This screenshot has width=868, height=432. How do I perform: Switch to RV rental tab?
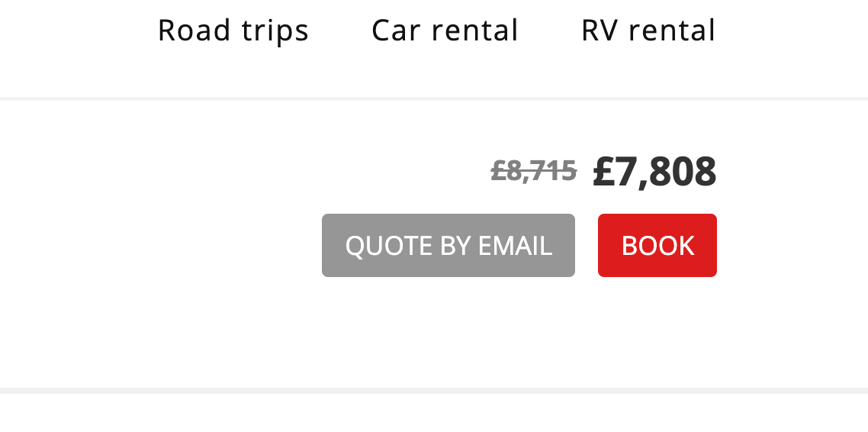(648, 31)
